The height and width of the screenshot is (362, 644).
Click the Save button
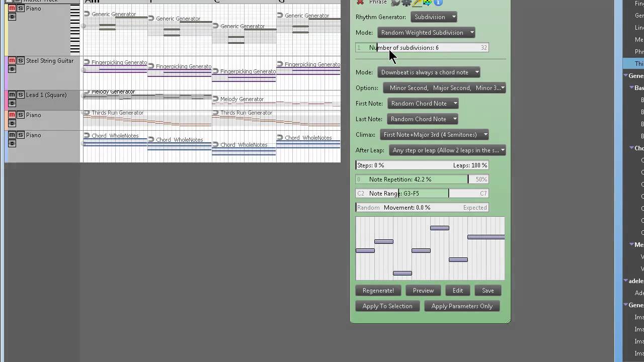488,291
